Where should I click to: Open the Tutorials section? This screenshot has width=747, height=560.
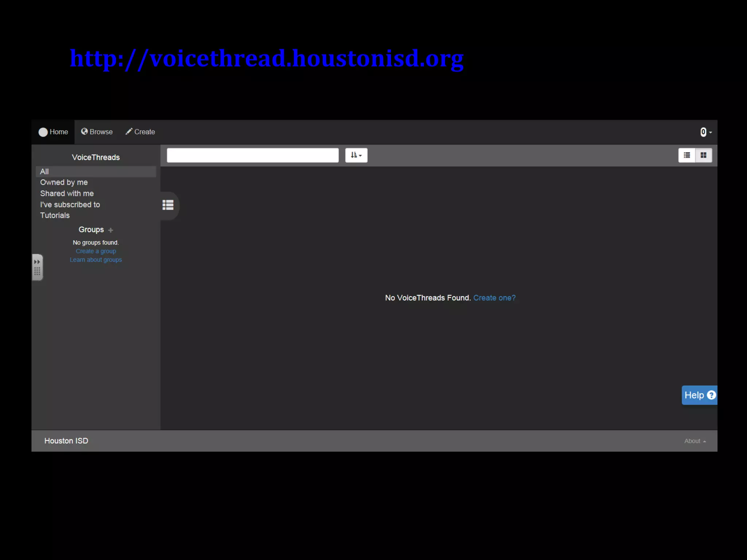click(x=55, y=215)
